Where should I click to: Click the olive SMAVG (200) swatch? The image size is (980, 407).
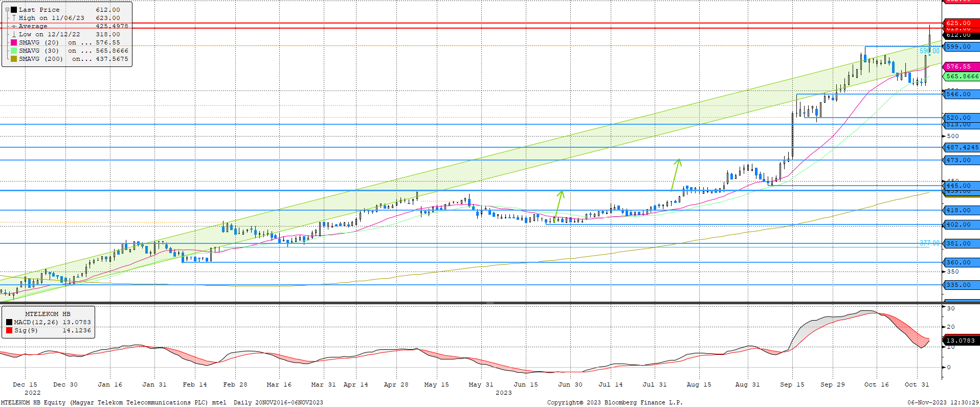14,59
